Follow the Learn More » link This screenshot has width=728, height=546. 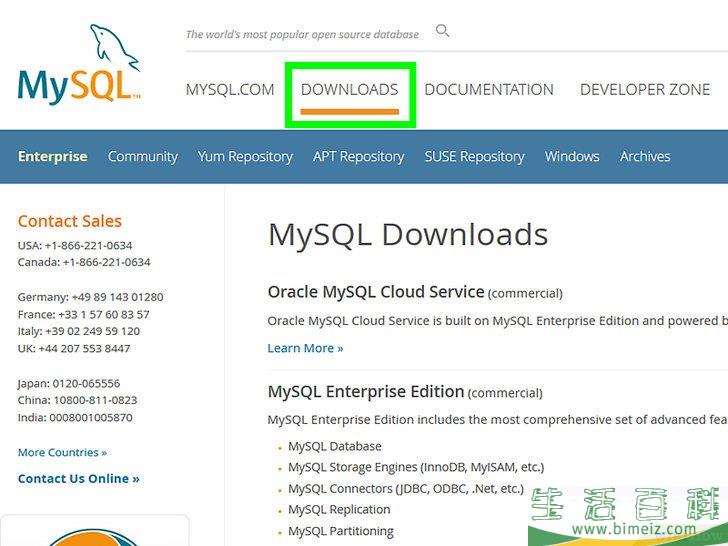tap(305, 348)
